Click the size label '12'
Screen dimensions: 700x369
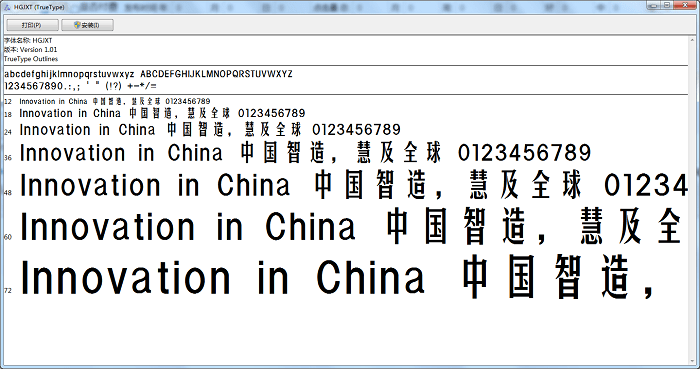click(x=8, y=102)
